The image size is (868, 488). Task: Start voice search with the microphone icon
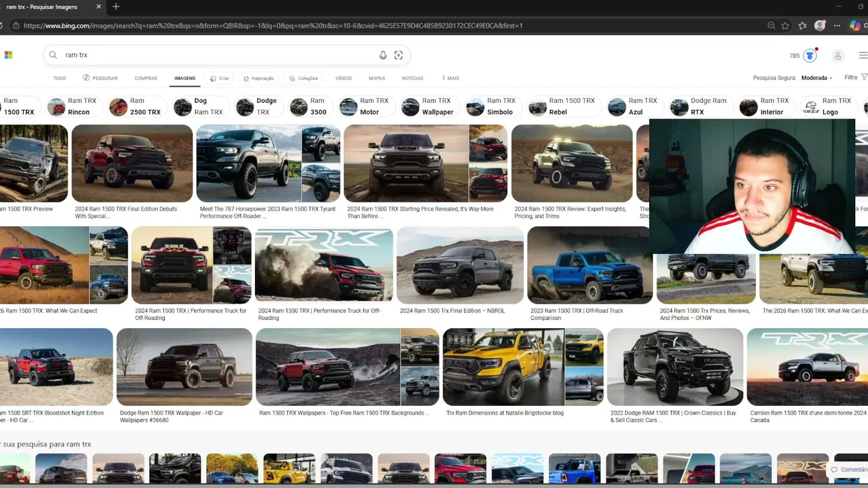pos(383,55)
